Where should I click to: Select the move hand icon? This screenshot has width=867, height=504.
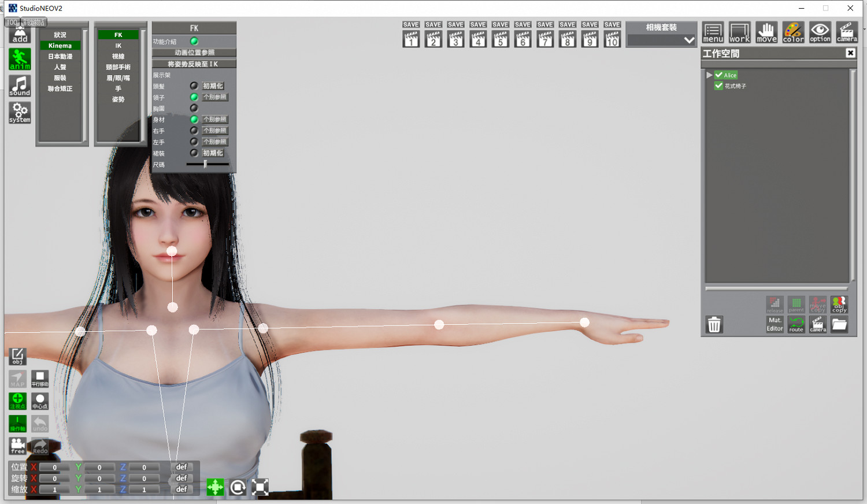(x=766, y=32)
